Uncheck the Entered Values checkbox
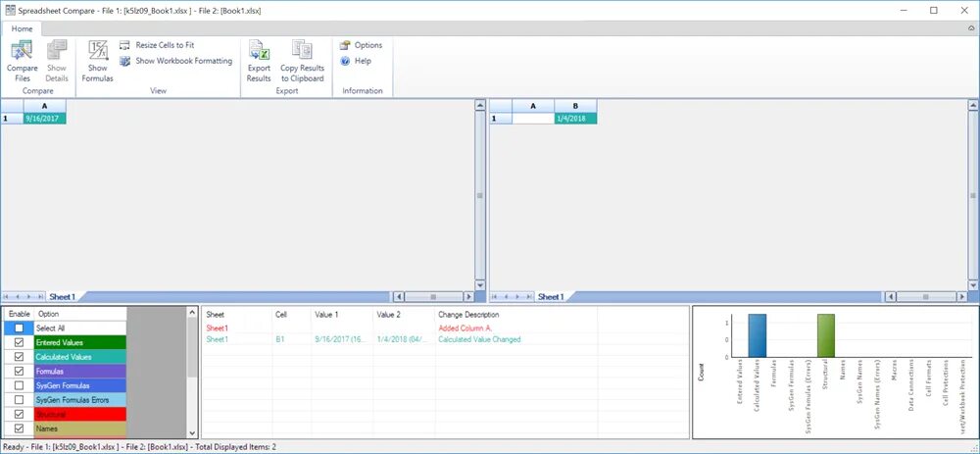 coord(20,342)
